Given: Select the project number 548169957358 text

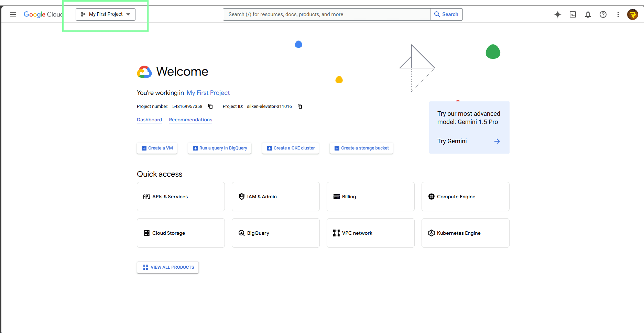Looking at the screenshot, I should (187, 107).
